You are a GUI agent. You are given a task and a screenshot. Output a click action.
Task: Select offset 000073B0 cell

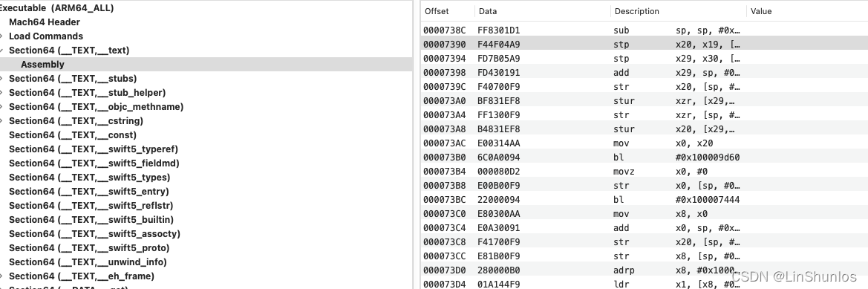(445, 157)
